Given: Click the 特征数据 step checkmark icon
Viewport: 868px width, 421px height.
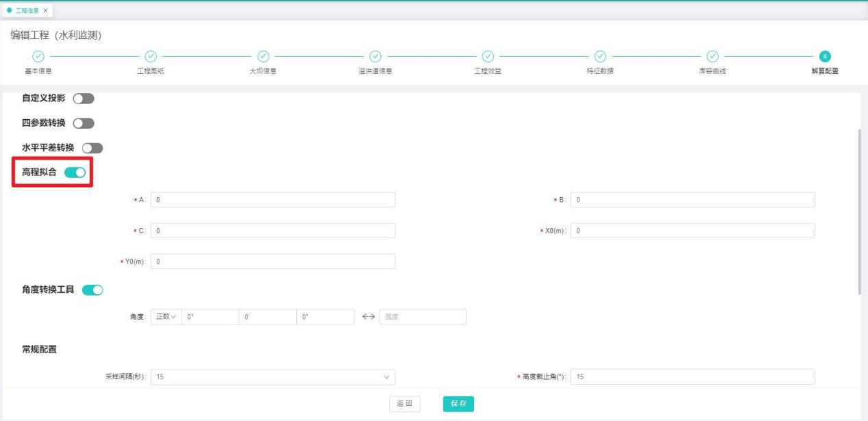Looking at the screenshot, I should [600, 56].
